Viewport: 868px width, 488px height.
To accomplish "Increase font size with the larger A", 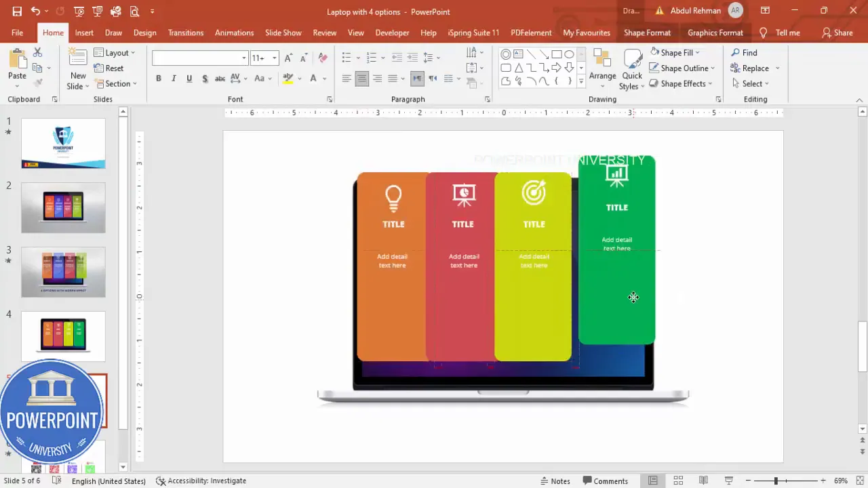I will (x=289, y=58).
